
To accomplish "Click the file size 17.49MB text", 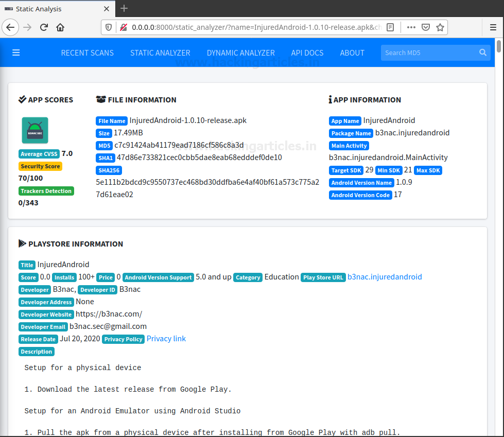I will (128, 133).
